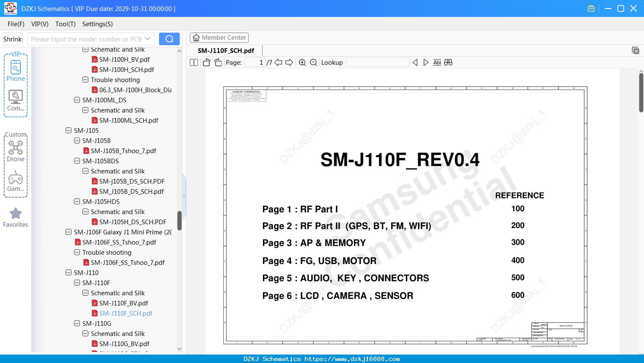The width and height of the screenshot is (644, 363).
Task: Open SM-j105B_DS_SCH.PDF in the tree
Action: click(132, 181)
